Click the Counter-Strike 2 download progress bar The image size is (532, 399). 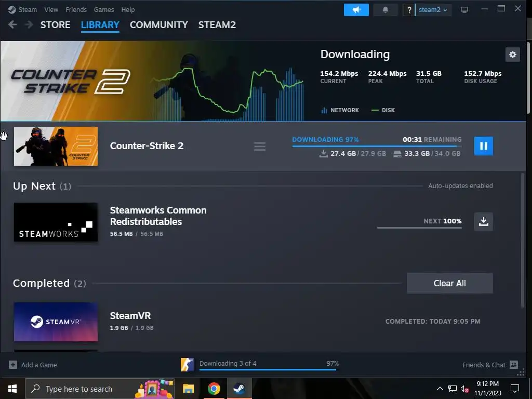tap(377, 146)
